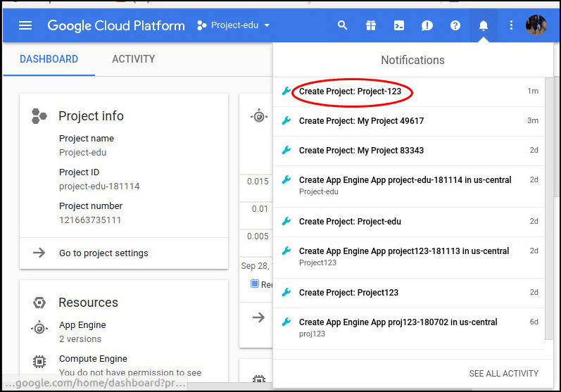Click the App Engine icon in Resources
The width and height of the screenshot is (561, 392).
[x=39, y=328]
